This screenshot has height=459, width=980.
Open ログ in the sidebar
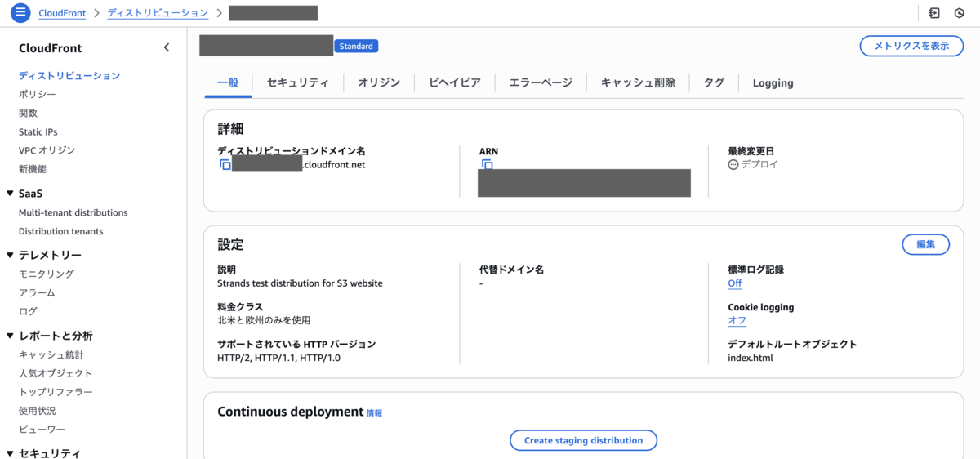tap(28, 312)
